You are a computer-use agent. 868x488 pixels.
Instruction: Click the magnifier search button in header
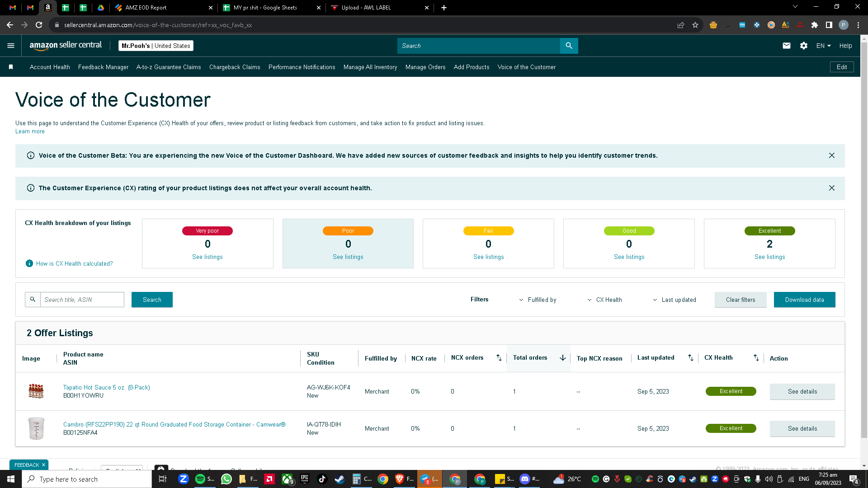pyautogui.click(x=569, y=46)
